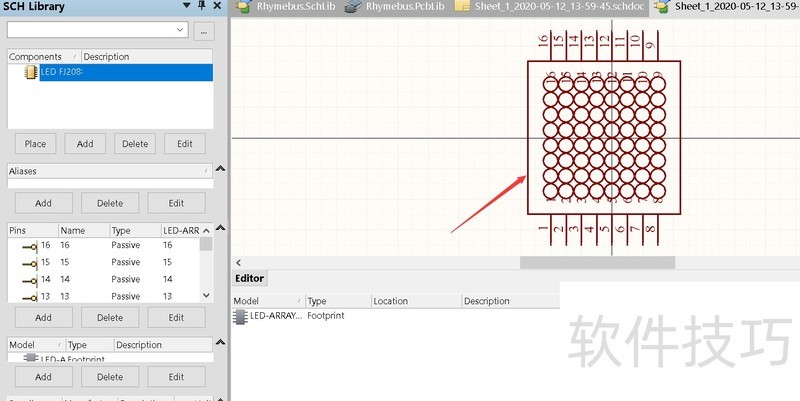800x401 pixels.
Task: Select the LED-A Footprint model row
Action: tap(110, 358)
